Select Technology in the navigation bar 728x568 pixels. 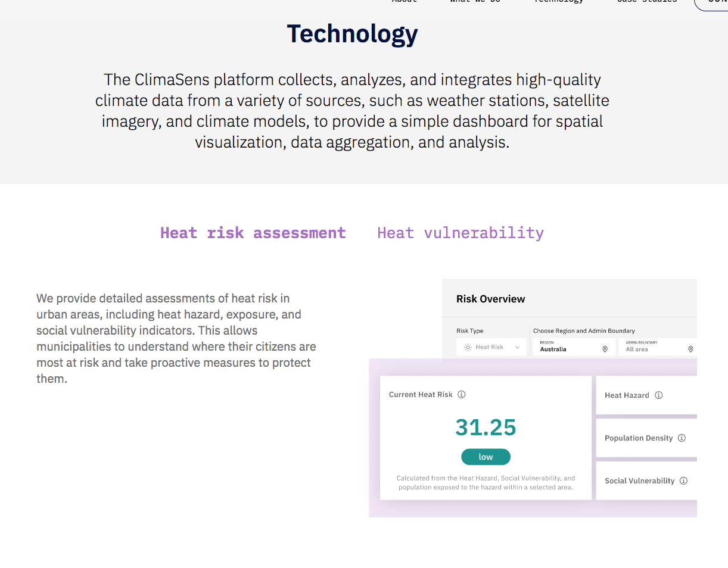point(558,2)
